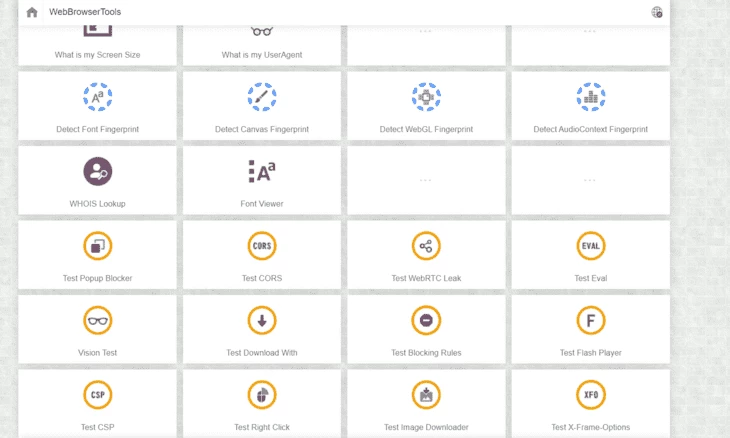The height and width of the screenshot is (438, 730).
Task: Open the Test Flash Player icon
Action: 591,320
